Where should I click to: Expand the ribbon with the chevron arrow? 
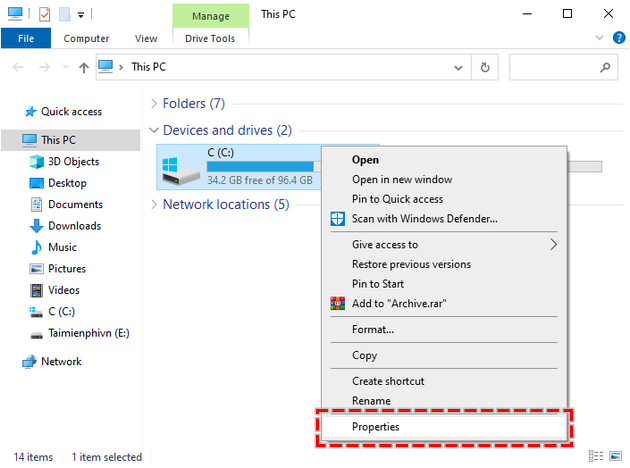click(x=599, y=38)
